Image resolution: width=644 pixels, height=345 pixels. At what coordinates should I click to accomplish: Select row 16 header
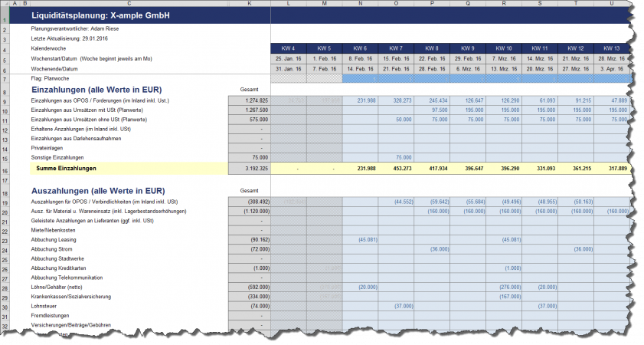8,167
